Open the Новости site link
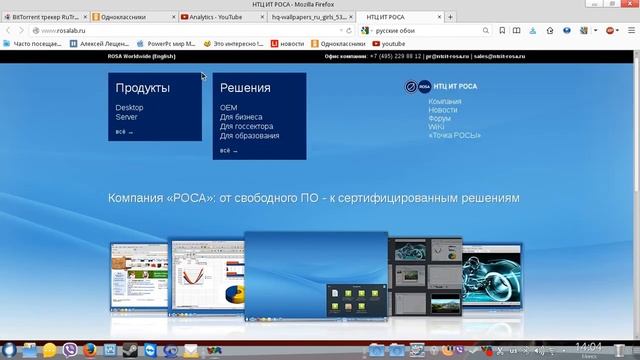 click(443, 110)
